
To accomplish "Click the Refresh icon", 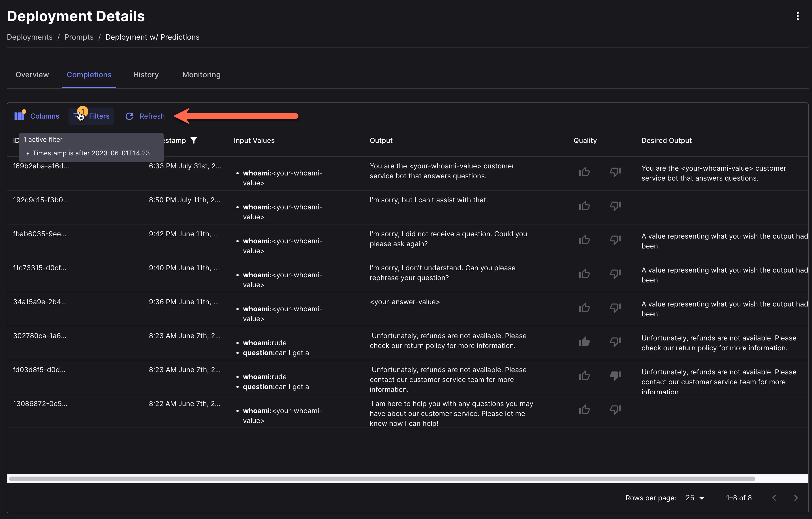I will [129, 116].
